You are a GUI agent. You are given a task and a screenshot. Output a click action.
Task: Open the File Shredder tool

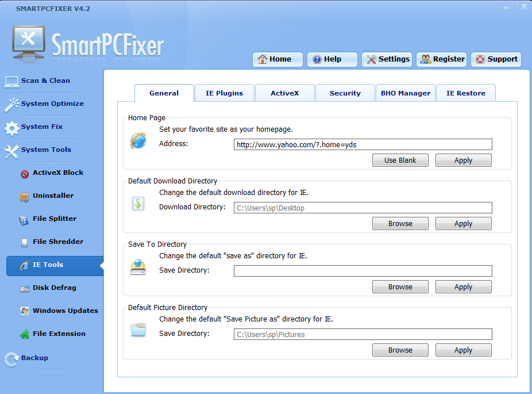[58, 242]
